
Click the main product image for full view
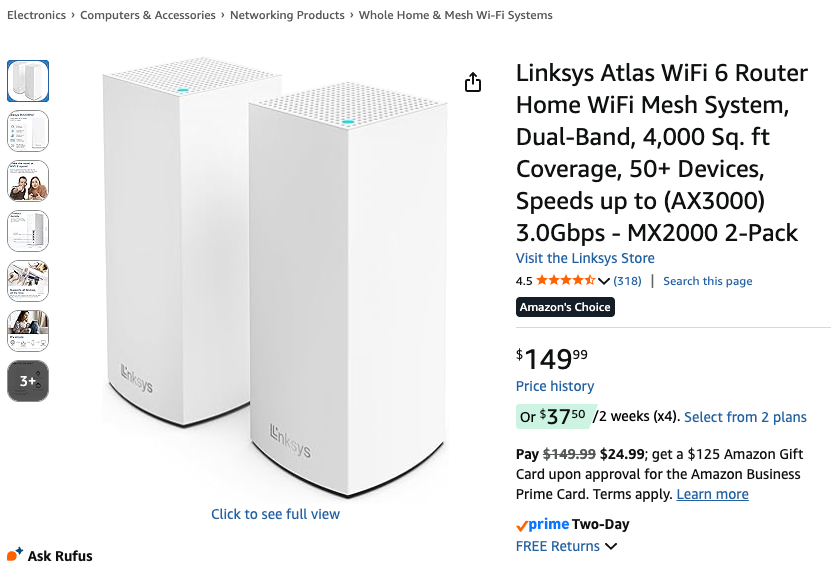coord(275,280)
